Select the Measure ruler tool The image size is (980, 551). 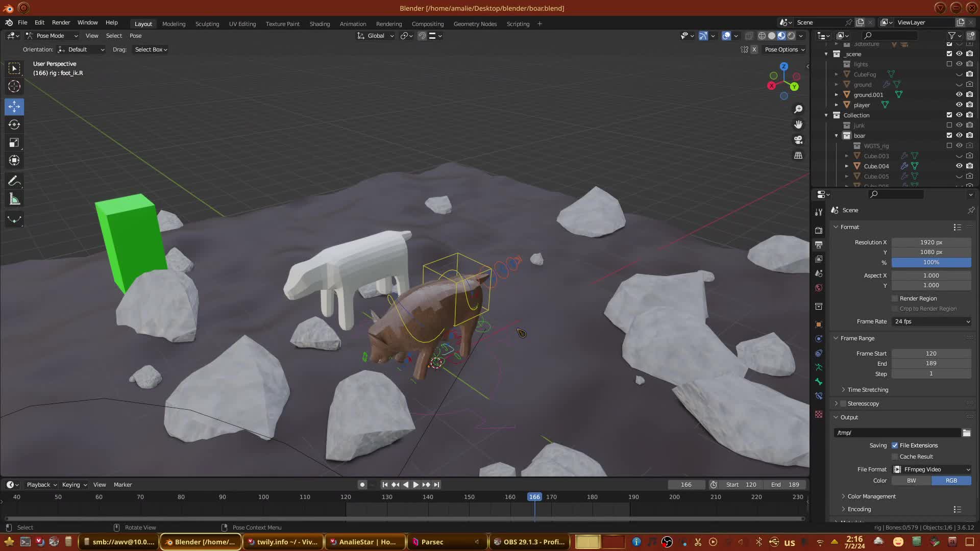[14, 199]
